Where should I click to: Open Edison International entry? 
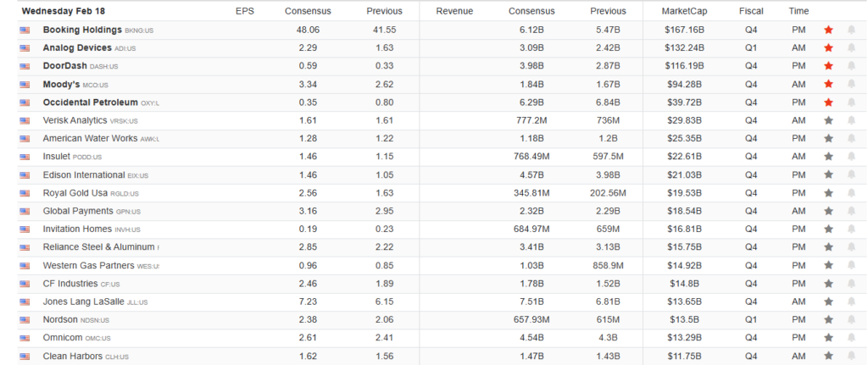click(x=84, y=174)
